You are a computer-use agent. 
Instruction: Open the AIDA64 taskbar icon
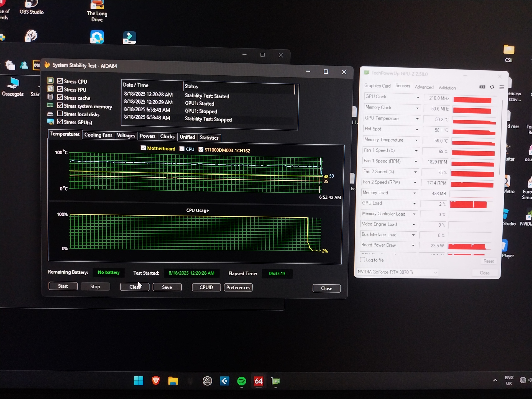coord(259,381)
